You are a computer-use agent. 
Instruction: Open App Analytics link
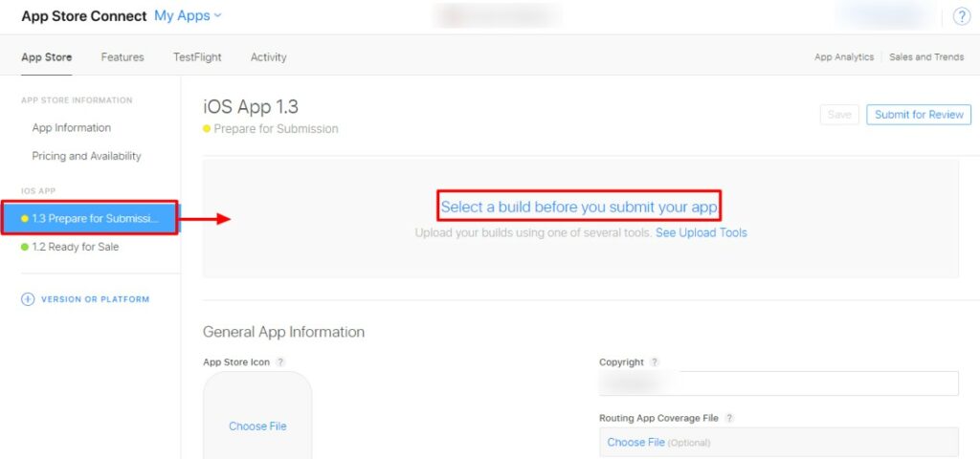click(844, 56)
